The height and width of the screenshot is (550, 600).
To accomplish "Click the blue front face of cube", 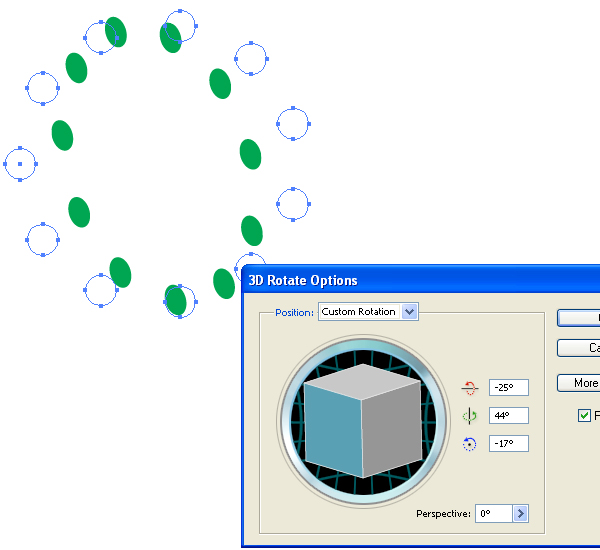I will [333, 429].
